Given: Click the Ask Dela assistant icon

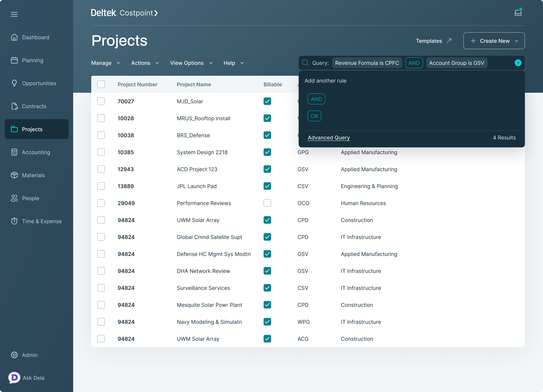Looking at the screenshot, I should 14,377.
